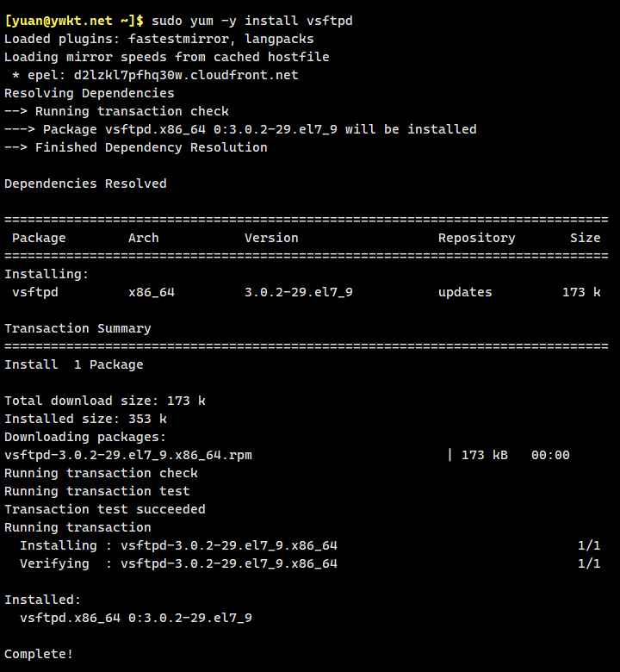Screen dimensions: 620x672
Task: Click the 'Dependencies Resolved' message
Action: pos(85,184)
